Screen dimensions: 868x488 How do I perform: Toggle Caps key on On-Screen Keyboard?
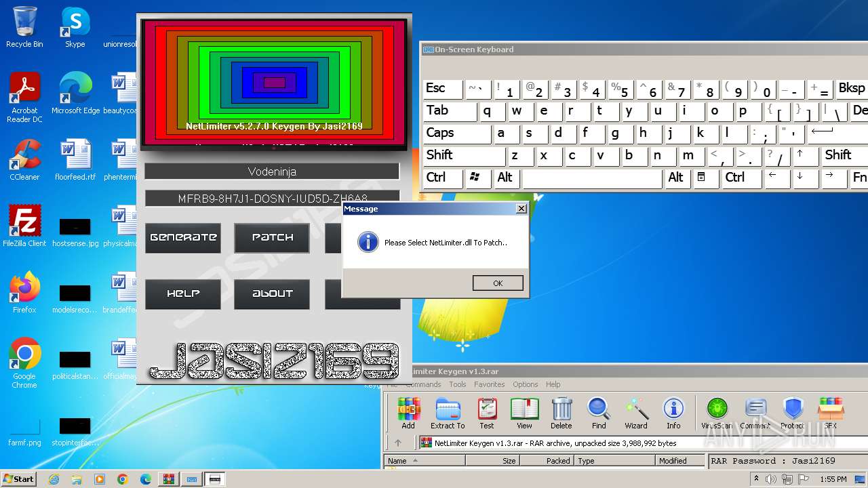[457, 134]
